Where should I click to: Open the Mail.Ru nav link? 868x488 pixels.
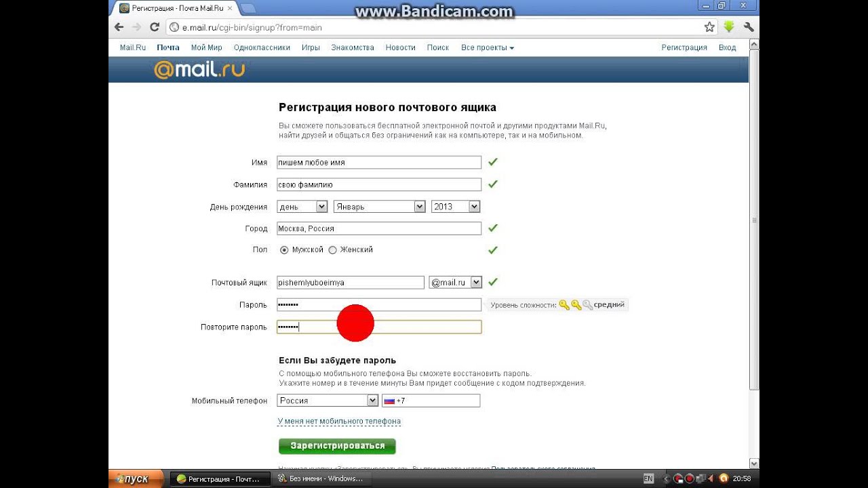pyautogui.click(x=133, y=47)
